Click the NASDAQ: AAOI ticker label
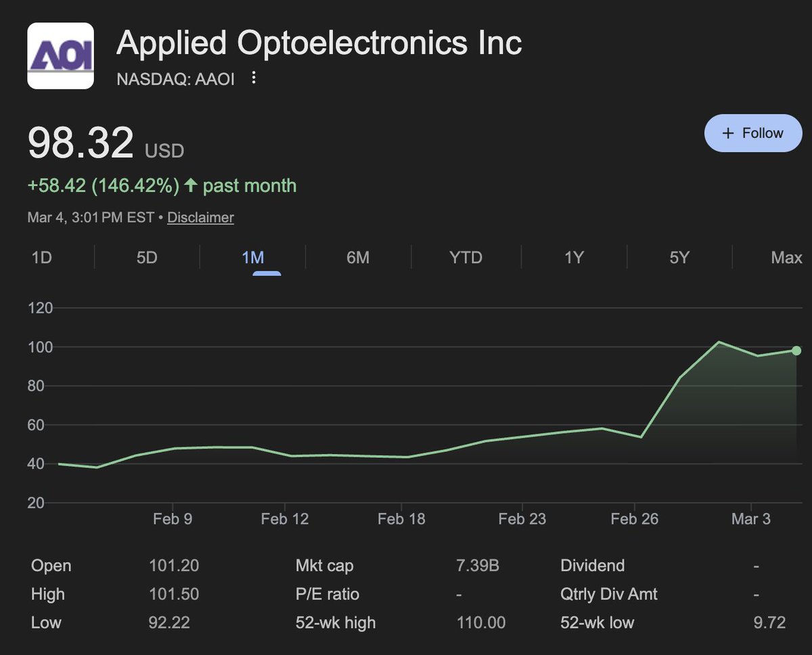Screen dimensions: 812x655 coord(175,79)
